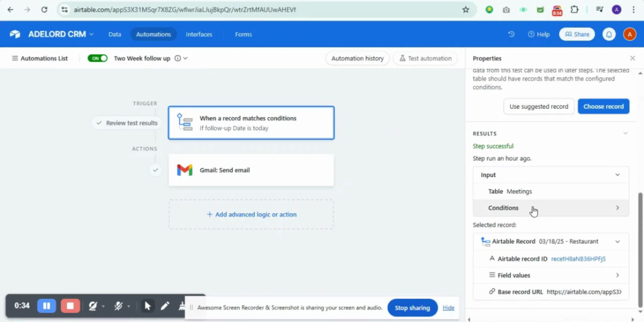644x322 pixels.
Task: Open the Automations List menu
Action: click(x=40, y=59)
